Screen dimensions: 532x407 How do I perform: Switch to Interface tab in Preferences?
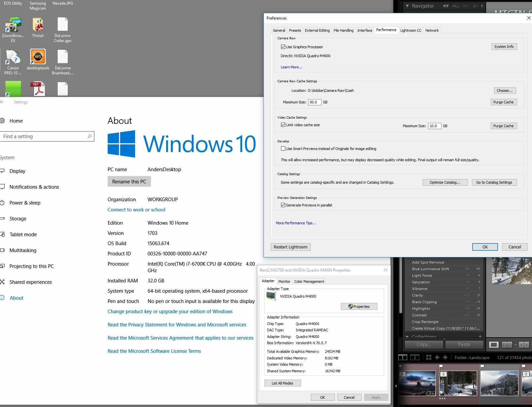pos(365,30)
